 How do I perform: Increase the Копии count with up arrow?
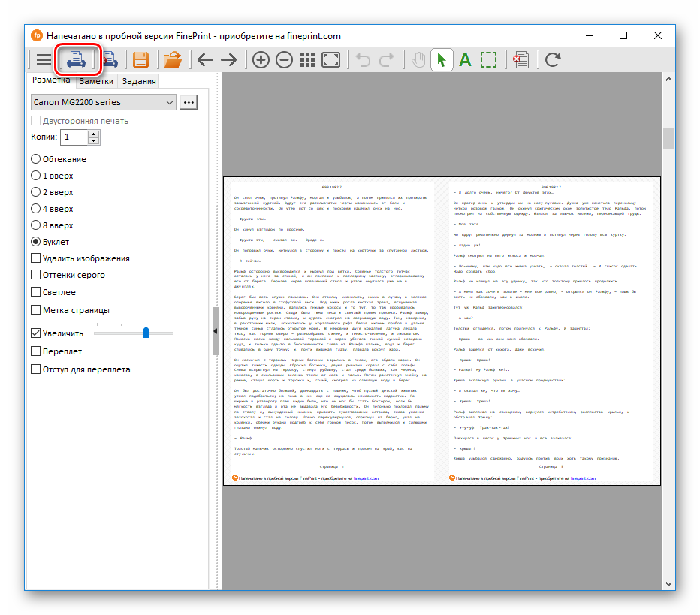(x=93, y=134)
